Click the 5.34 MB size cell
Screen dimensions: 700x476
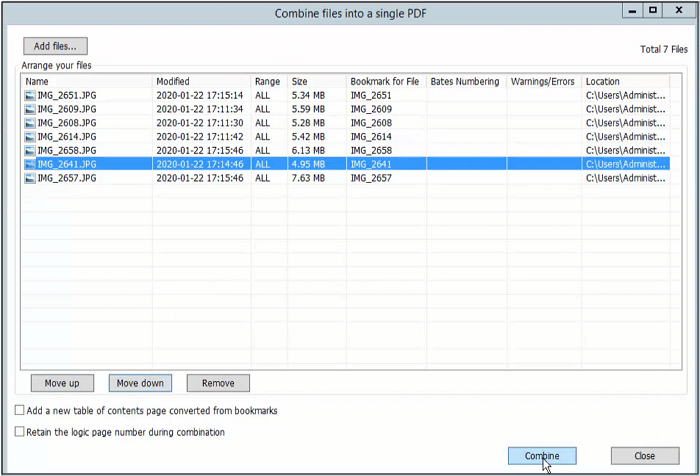[308, 95]
